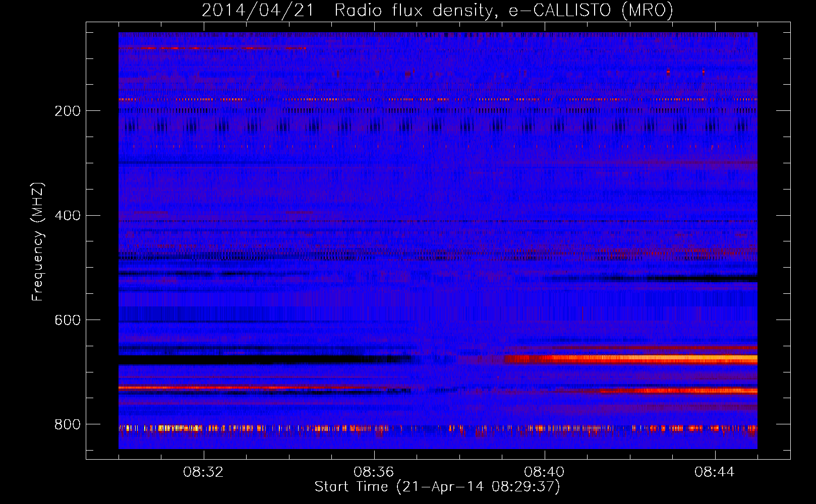Click the '600' frequency tick label
Screen dimensions: 816x504
click(68, 321)
